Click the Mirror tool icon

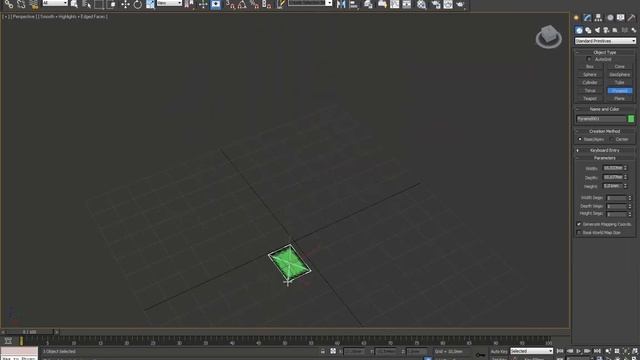point(341,4)
